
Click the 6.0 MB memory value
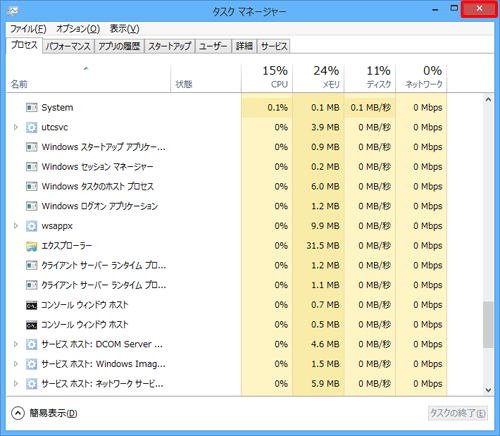[325, 186]
